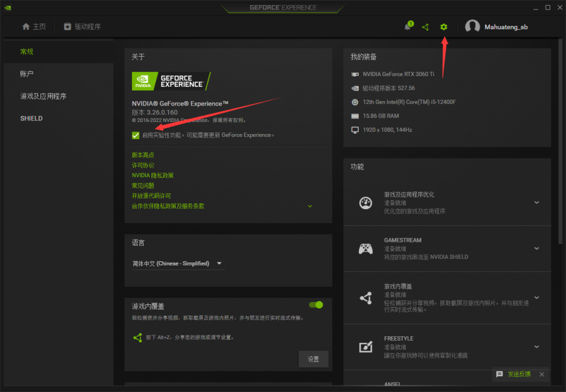Screen dimensions: 566x392
Task: Open settings via the gear icon
Action: 444,27
